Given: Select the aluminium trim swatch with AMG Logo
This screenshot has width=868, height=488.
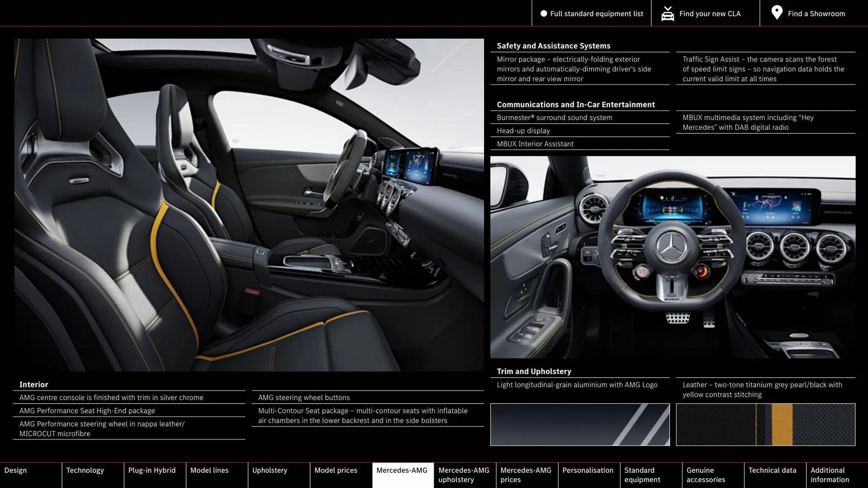Looking at the screenshot, I should pos(580,424).
